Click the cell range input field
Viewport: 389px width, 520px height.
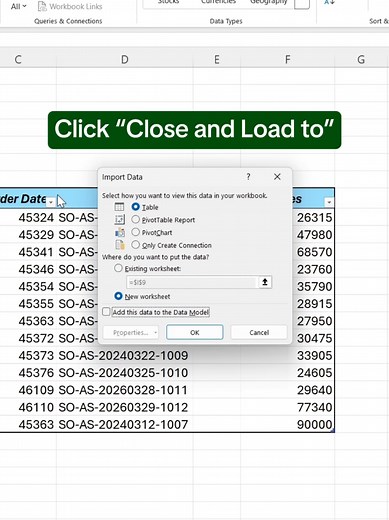[192, 282]
